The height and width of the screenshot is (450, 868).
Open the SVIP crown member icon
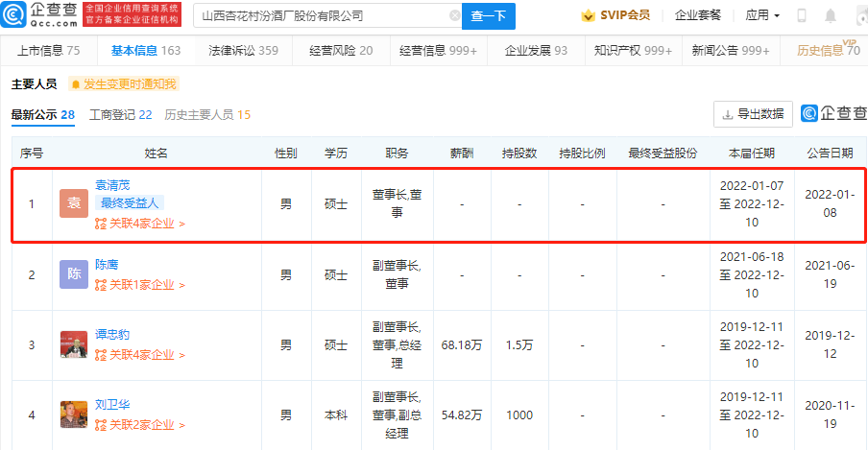coord(588,15)
